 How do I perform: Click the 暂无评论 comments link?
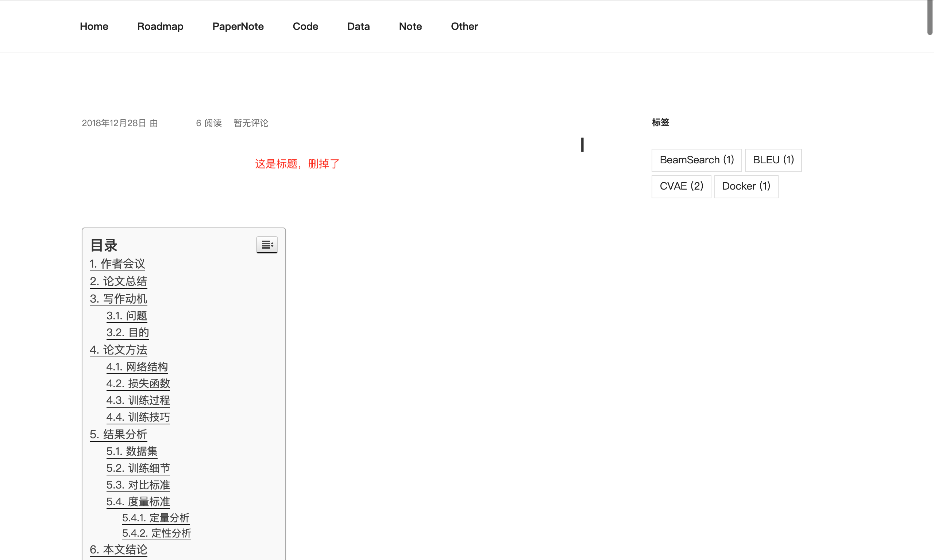pos(251,123)
